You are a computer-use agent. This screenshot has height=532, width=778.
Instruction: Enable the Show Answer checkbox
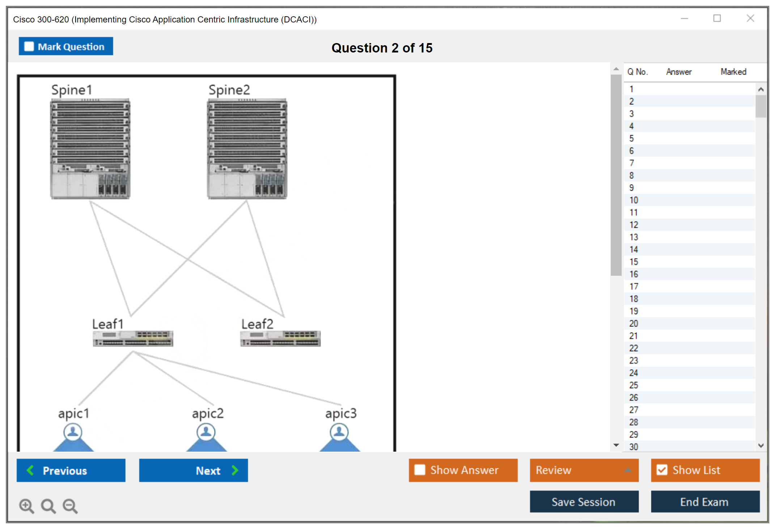click(x=420, y=470)
